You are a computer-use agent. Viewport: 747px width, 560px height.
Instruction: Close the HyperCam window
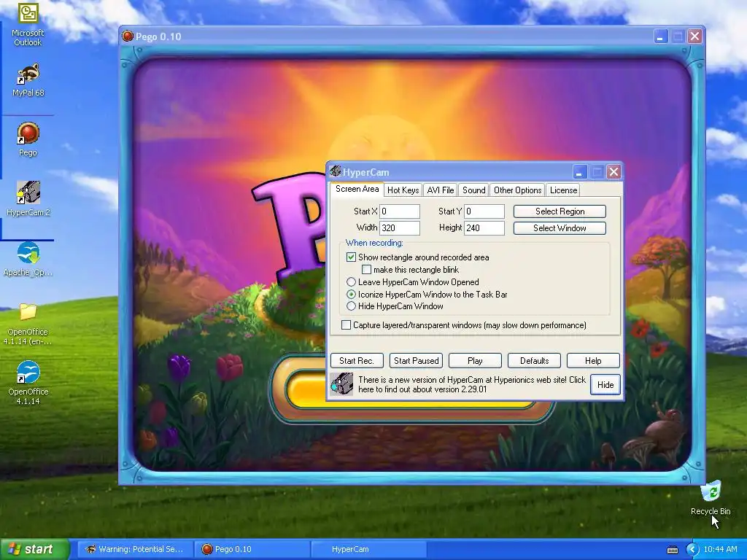click(614, 172)
